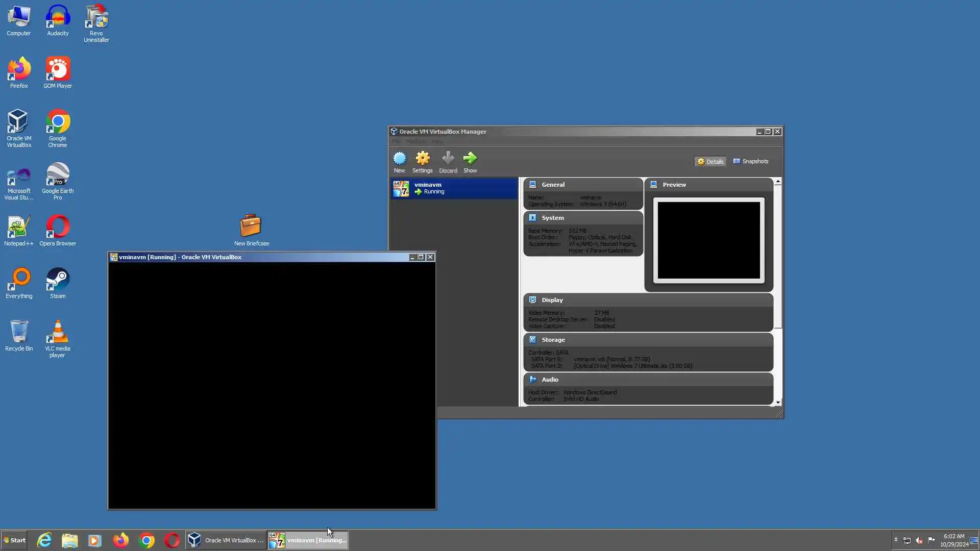Click the Discard toolbar icon

pos(448,159)
